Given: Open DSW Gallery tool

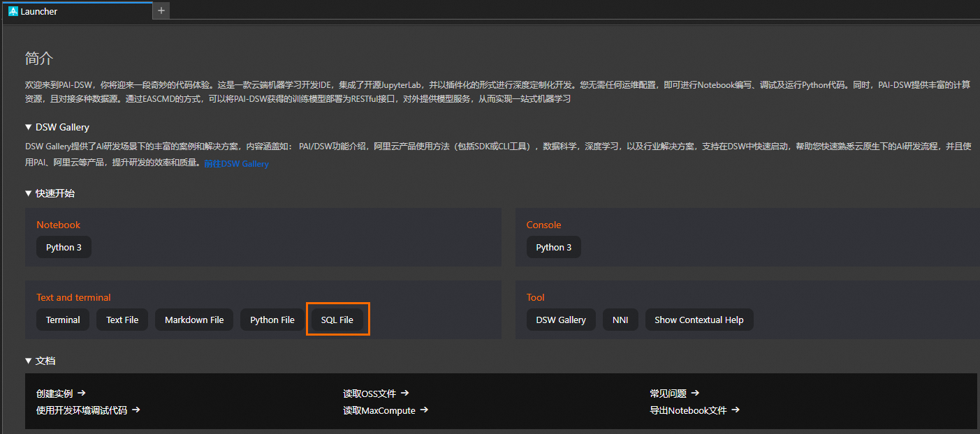Looking at the screenshot, I should 561,320.
